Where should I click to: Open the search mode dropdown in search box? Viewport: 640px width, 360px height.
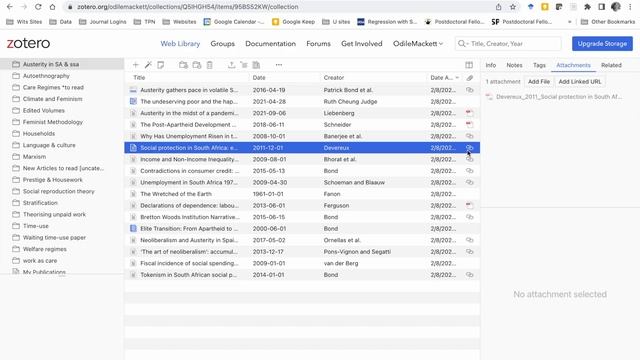click(x=462, y=44)
